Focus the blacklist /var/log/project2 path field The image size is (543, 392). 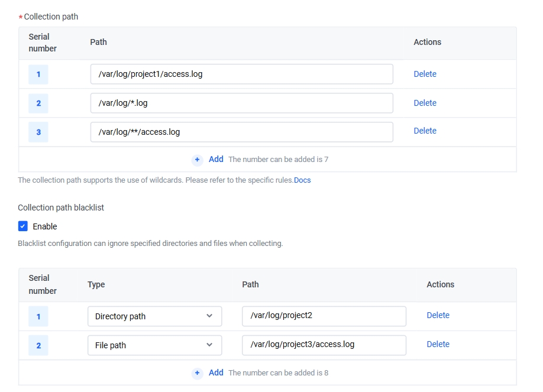[x=324, y=316]
